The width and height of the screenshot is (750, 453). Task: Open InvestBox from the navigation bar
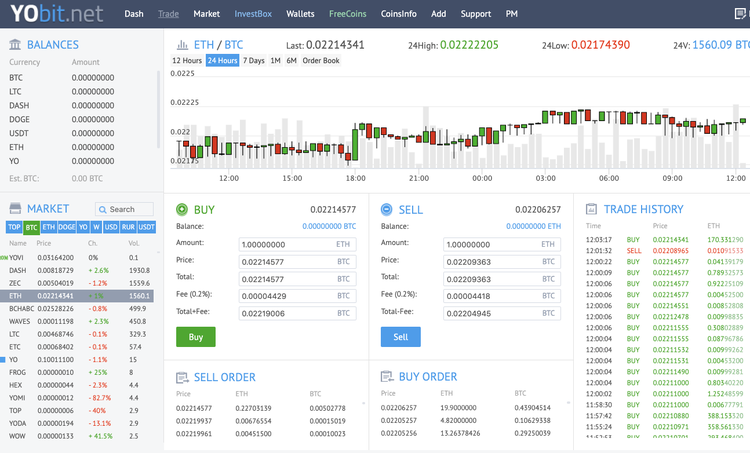point(253,14)
